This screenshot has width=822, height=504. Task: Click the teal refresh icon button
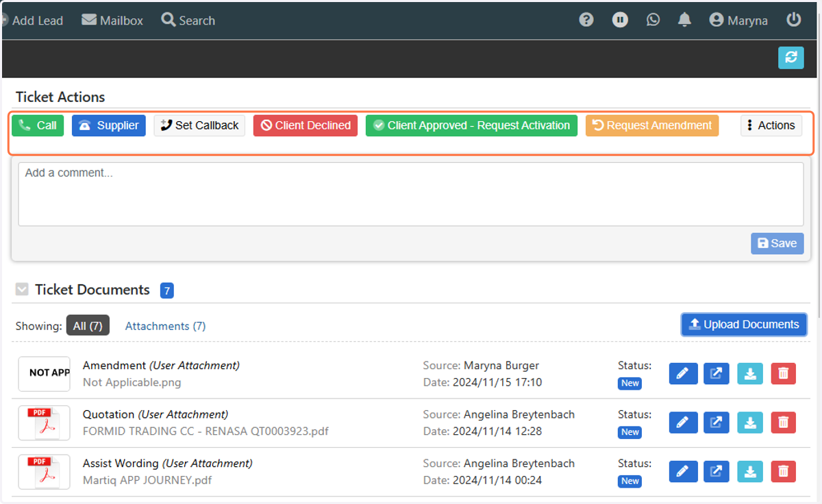click(791, 58)
